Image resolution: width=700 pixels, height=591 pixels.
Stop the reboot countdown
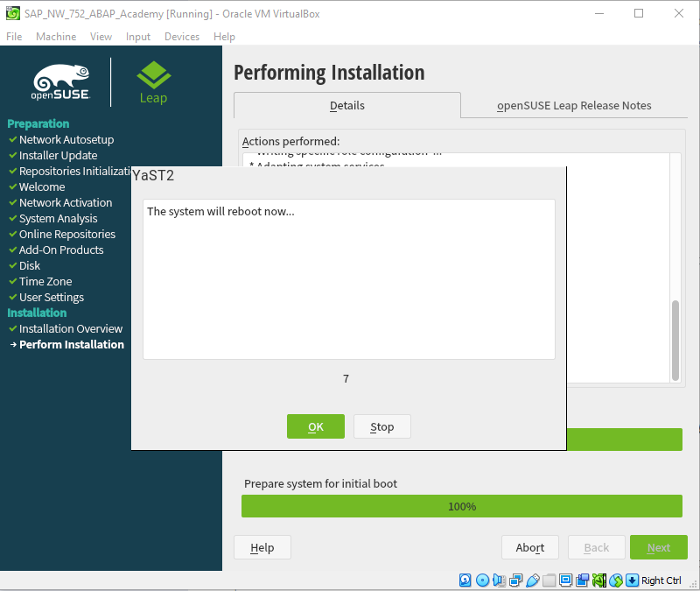tap(382, 426)
